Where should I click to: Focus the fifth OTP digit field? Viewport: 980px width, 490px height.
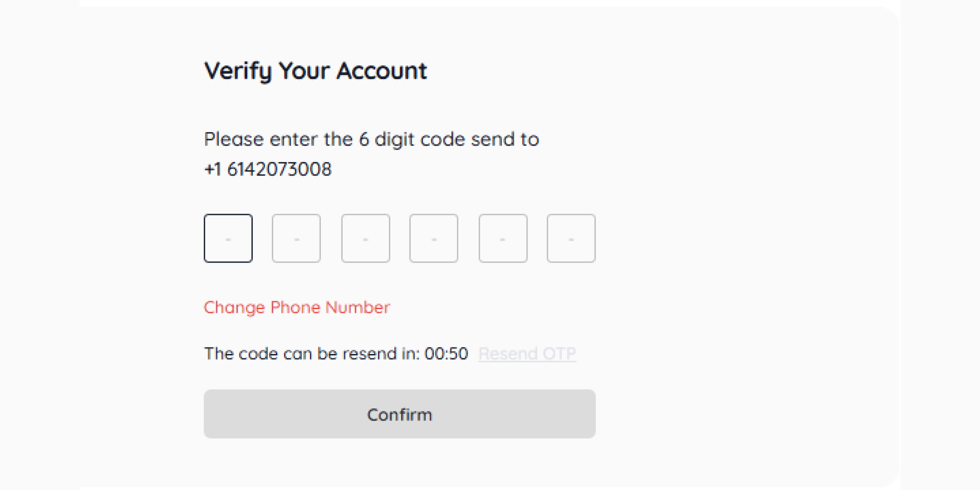click(503, 238)
